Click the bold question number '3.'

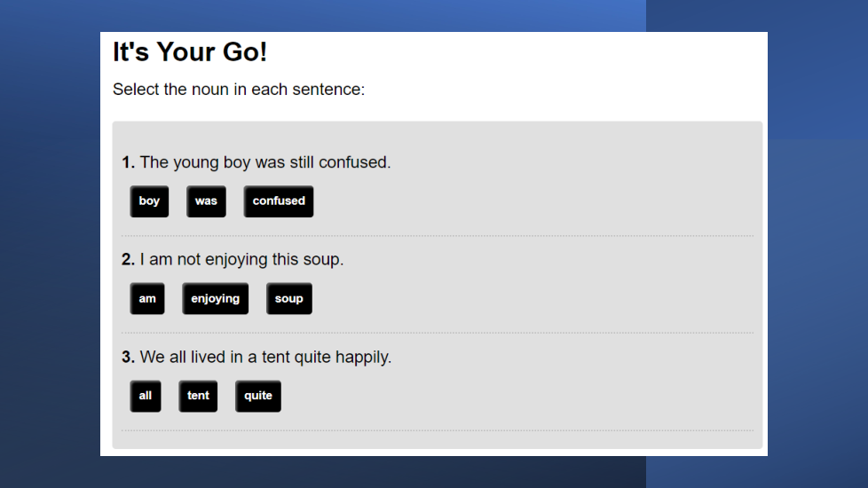[129, 358]
